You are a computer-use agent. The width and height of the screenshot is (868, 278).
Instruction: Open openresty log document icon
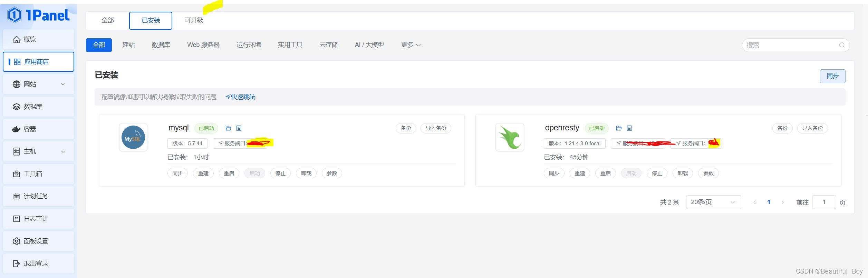[x=629, y=128]
